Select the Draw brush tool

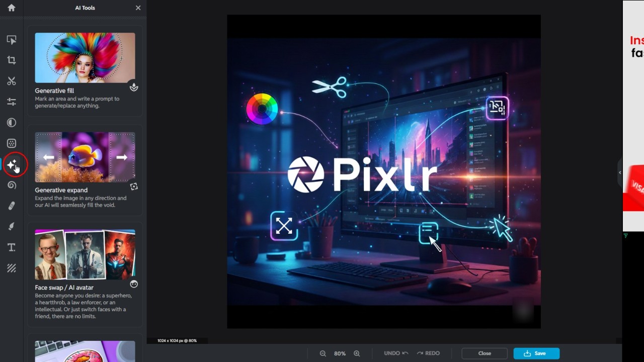click(x=11, y=226)
